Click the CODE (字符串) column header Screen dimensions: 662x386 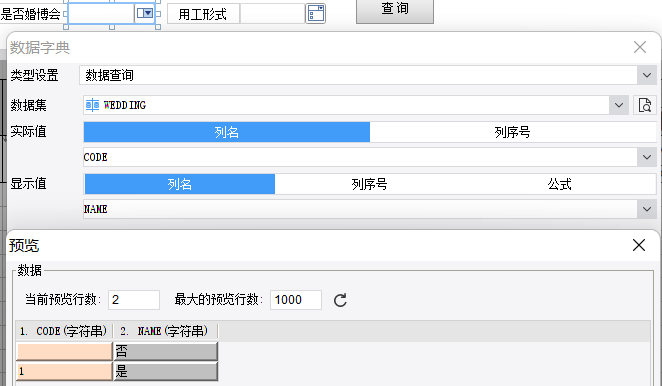(x=64, y=331)
